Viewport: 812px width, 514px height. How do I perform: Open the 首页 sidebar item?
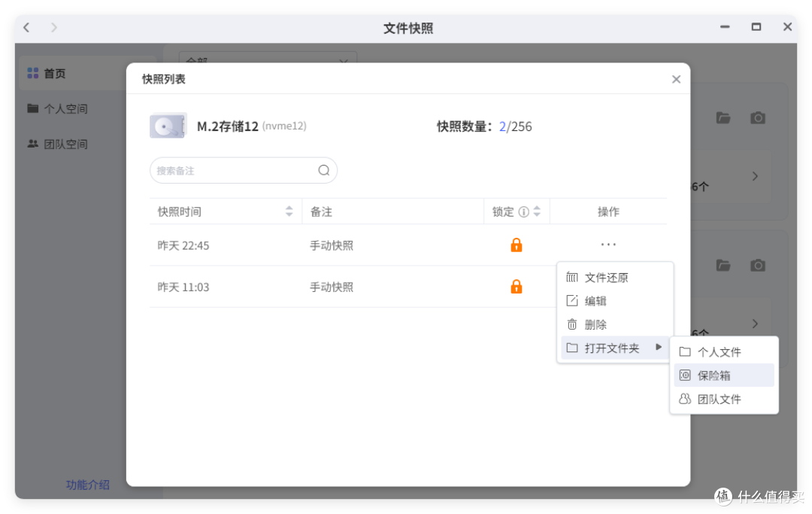(72, 73)
